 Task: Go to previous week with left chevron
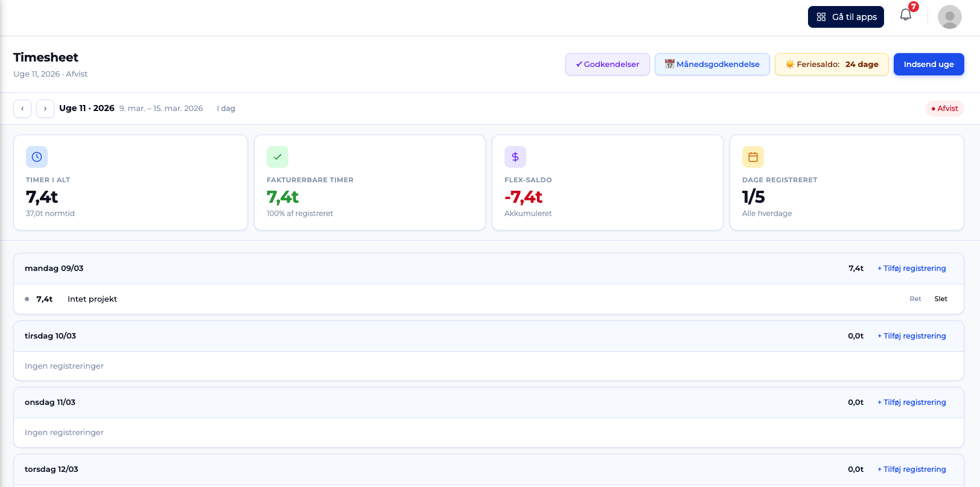22,109
